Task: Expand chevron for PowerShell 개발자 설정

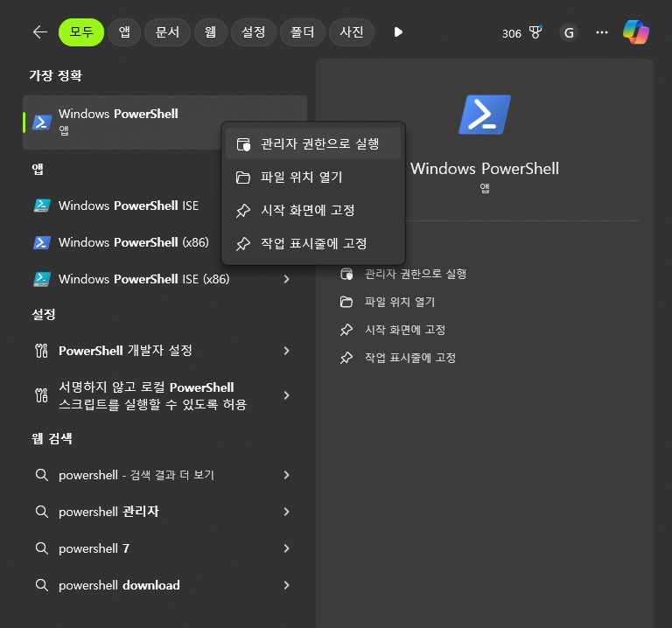Action: pyautogui.click(x=286, y=351)
